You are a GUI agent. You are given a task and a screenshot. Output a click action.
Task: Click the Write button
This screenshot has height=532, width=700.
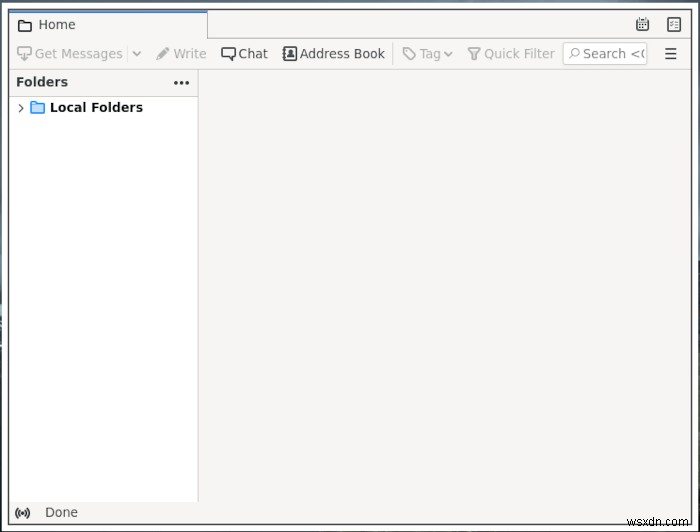click(x=181, y=54)
